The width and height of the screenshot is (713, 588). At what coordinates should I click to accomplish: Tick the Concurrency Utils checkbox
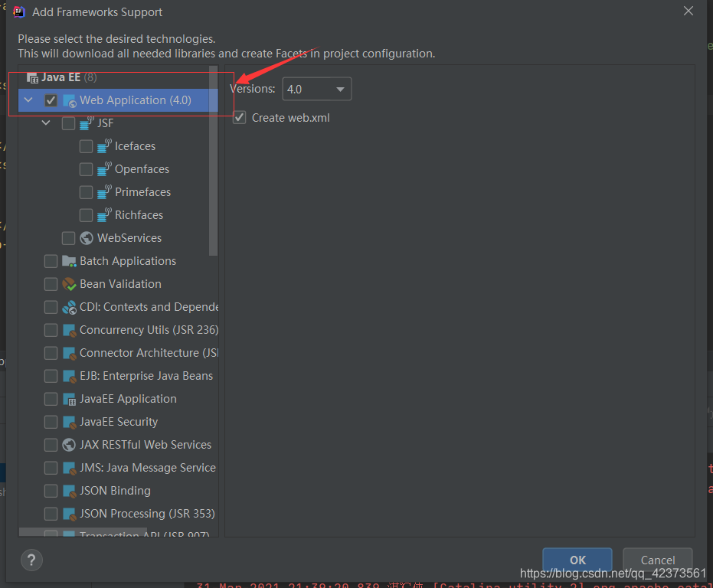51,330
